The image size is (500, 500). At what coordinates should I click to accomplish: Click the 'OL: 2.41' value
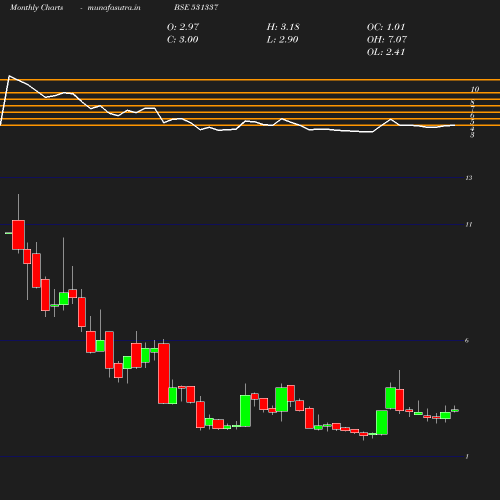coord(386,52)
